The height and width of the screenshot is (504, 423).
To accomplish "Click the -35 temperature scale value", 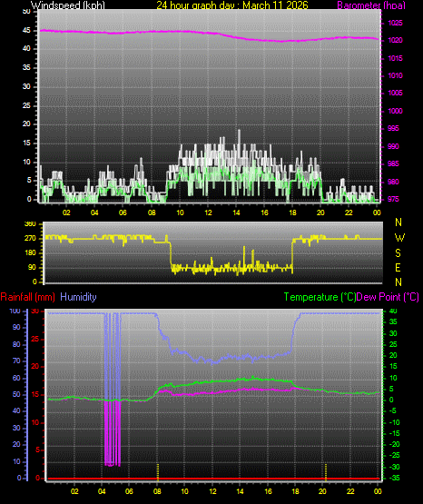I will (395, 478).
